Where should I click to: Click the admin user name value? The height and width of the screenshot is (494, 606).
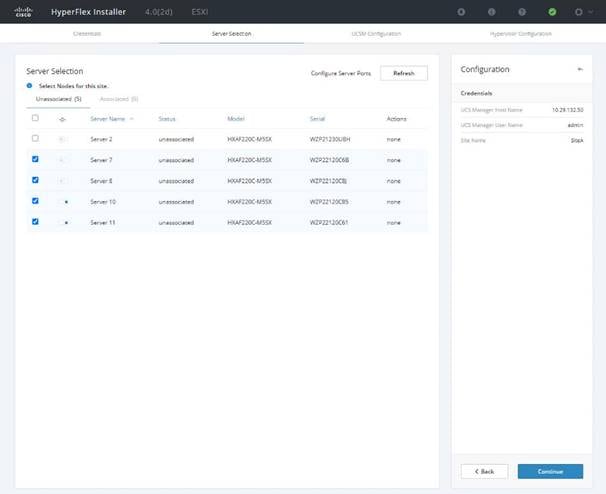click(575, 125)
